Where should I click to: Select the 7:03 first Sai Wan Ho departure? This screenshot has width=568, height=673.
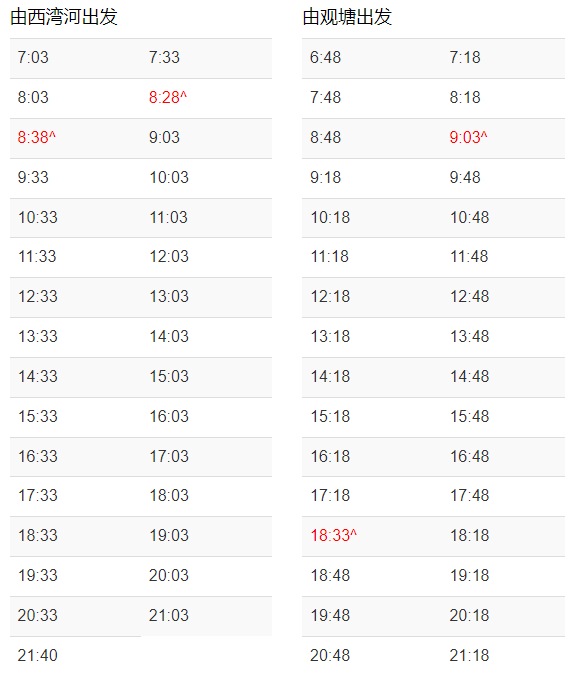pyautogui.click(x=33, y=58)
